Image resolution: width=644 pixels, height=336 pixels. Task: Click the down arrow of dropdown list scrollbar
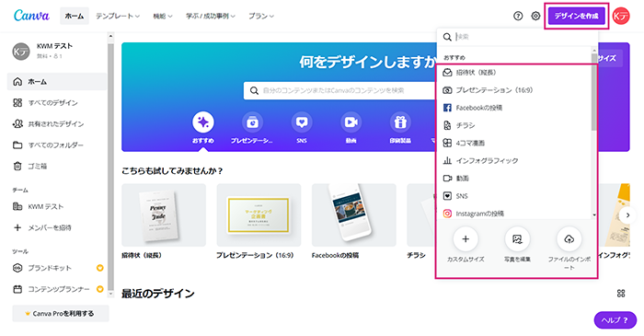[594, 214]
